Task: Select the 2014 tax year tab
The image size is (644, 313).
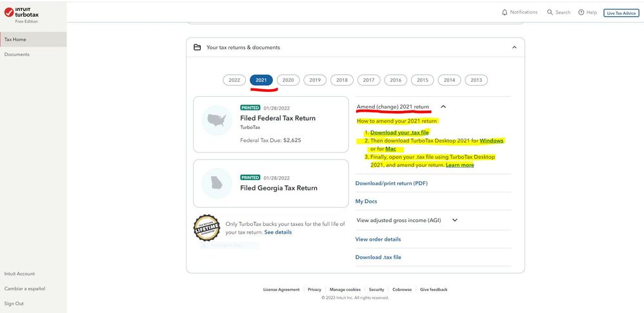Action: click(449, 80)
